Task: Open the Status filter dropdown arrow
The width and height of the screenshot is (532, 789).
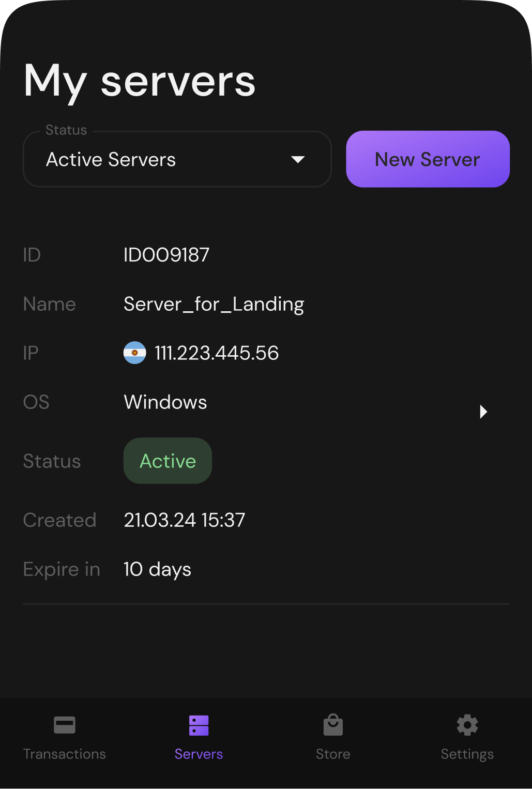Action: coord(298,159)
